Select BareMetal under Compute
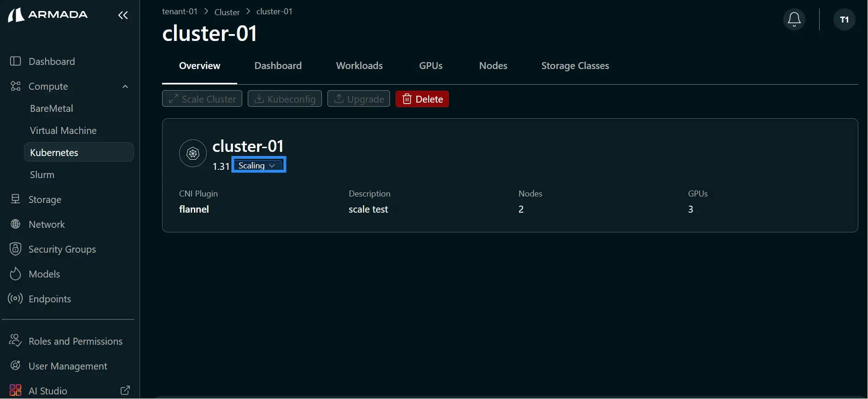Image resolution: width=868 pixels, height=399 pixels. tap(52, 108)
